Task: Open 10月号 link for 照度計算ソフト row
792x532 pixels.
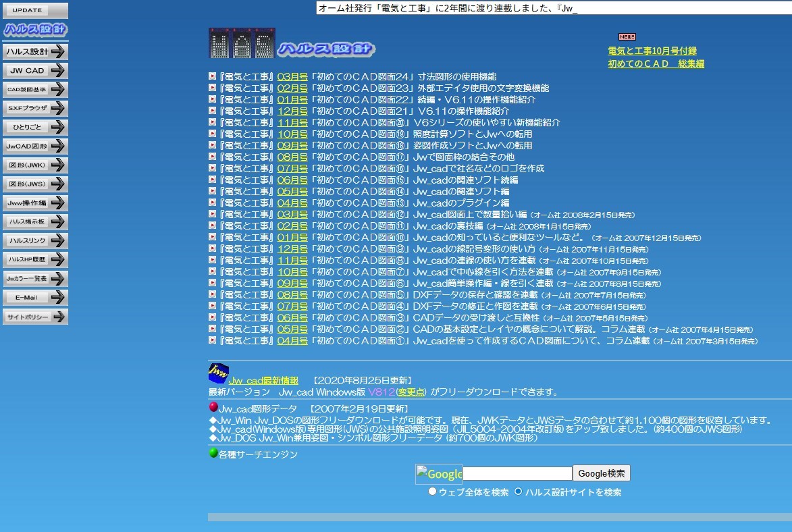Action: 292,134
